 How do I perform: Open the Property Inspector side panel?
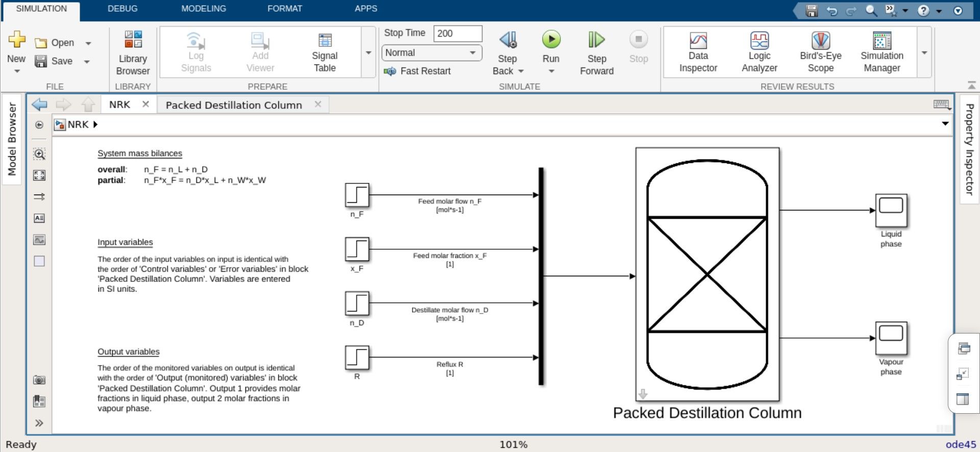tap(969, 149)
